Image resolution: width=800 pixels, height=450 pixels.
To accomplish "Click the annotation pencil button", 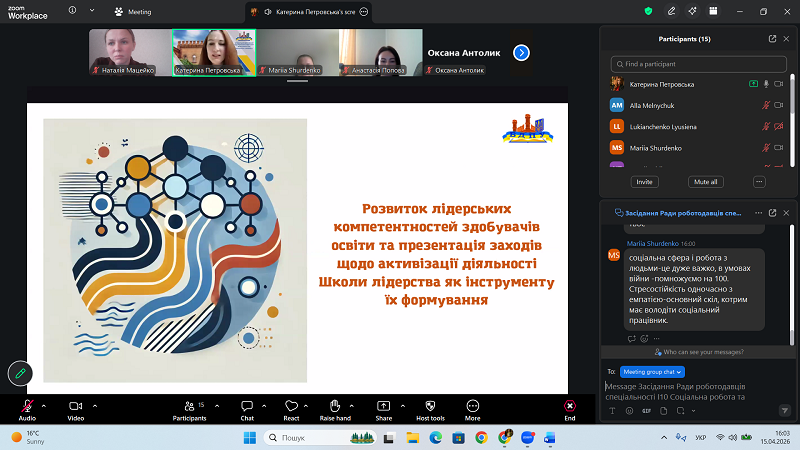I will coord(19,373).
